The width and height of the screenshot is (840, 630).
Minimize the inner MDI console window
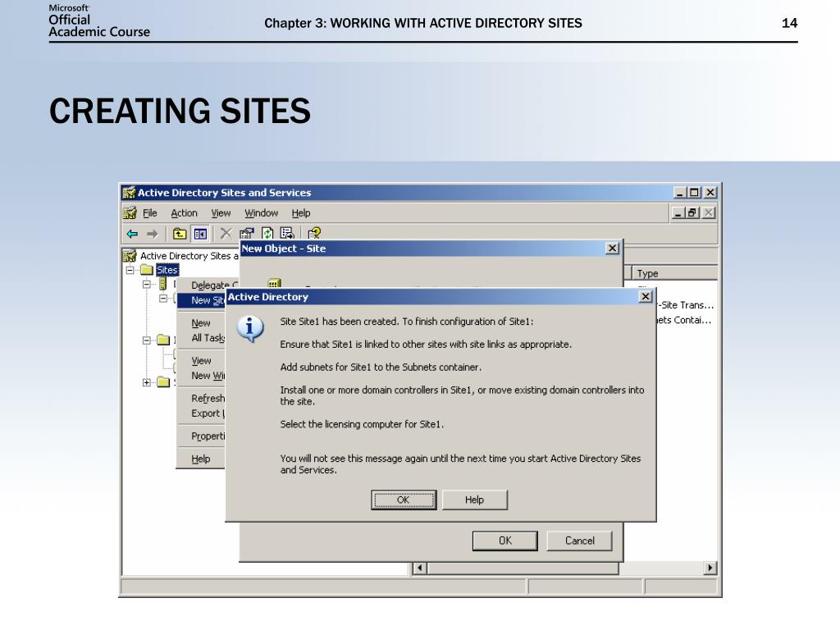[x=678, y=213]
